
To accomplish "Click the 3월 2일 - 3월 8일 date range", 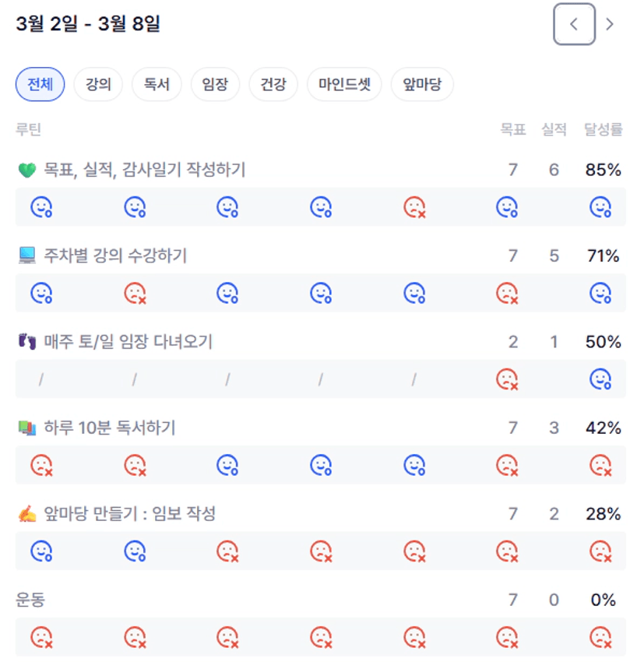I will point(88,24).
